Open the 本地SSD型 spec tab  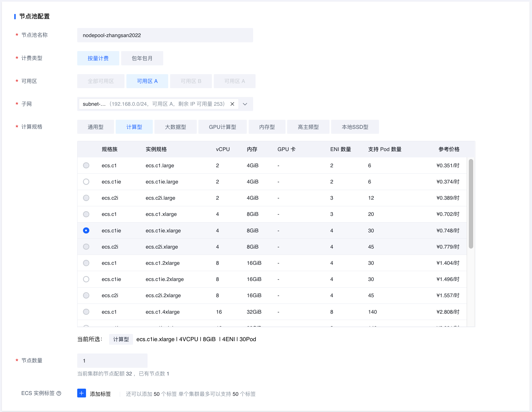pos(355,127)
